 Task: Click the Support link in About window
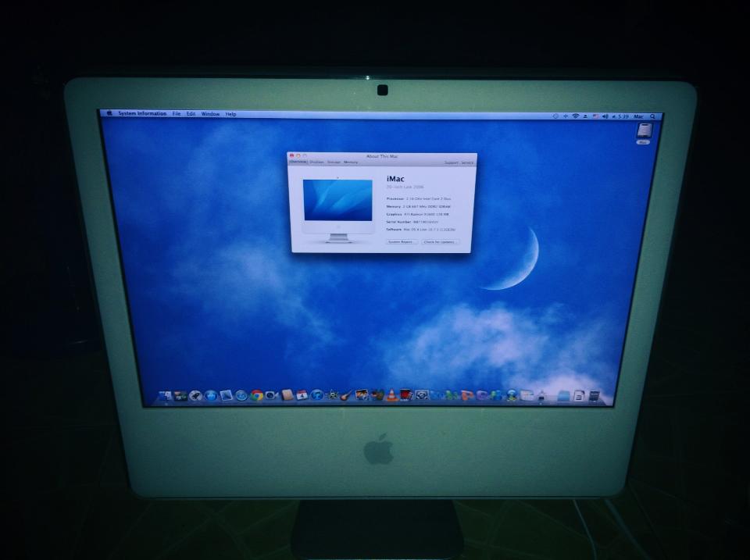[x=452, y=162]
